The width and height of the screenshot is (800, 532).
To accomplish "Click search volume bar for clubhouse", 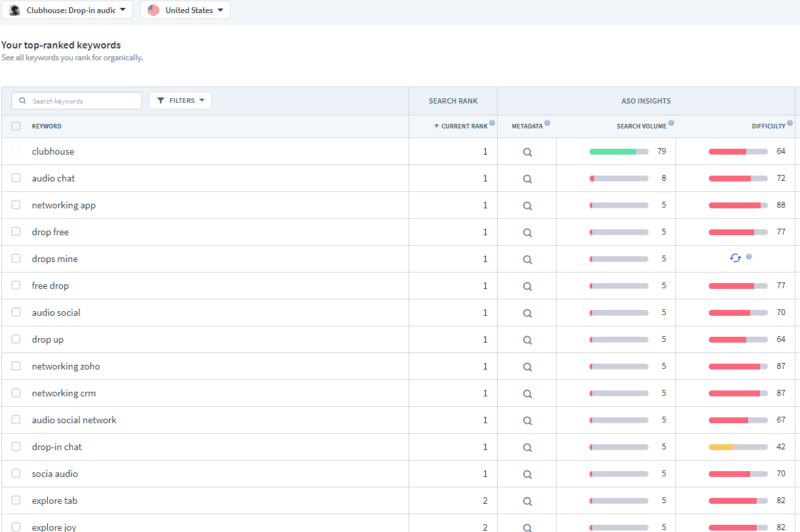I will point(619,151).
